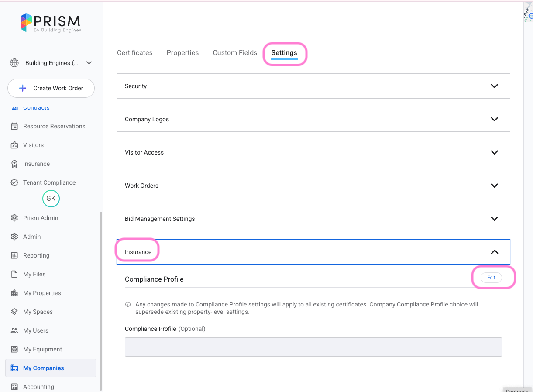
Task: Collapse the Insurance section chevron
Action: point(494,252)
